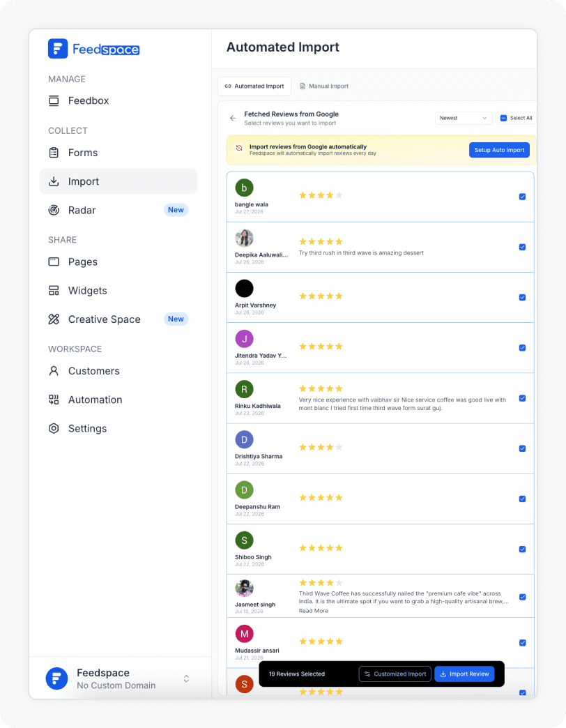
Task: Open Feedbox from the sidebar
Action: [x=118, y=100]
